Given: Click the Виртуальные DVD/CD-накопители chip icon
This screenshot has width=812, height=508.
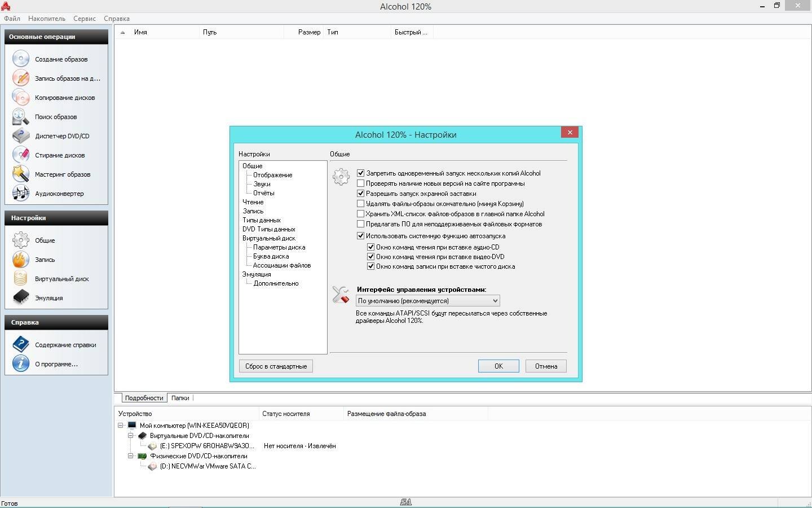Looking at the screenshot, I should tap(142, 436).
